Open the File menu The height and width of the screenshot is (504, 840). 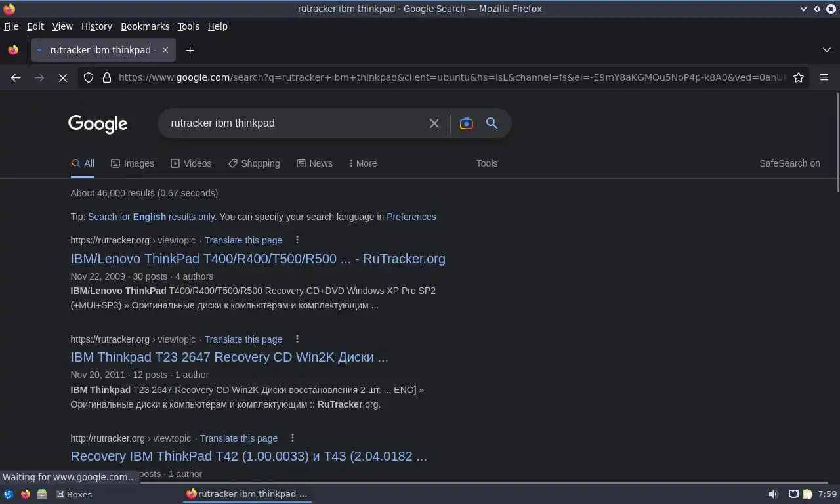[x=11, y=26]
